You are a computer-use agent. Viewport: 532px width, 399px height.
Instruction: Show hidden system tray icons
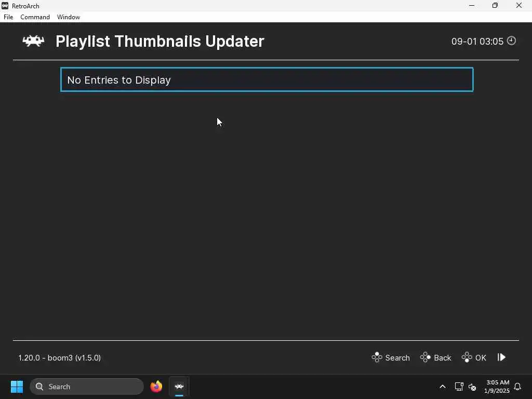(443, 387)
